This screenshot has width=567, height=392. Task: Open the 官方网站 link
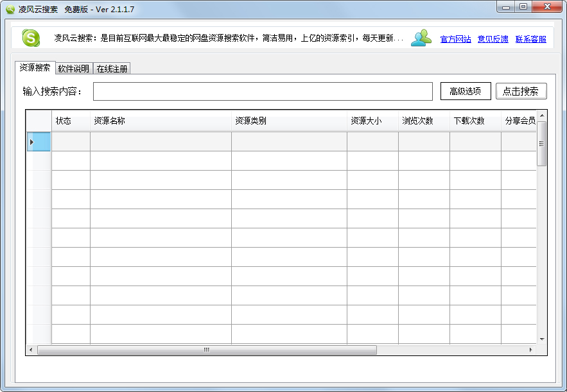point(455,39)
